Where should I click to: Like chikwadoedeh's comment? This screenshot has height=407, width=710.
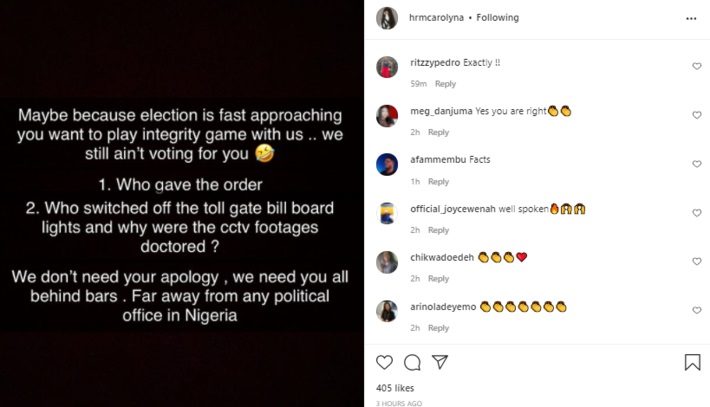point(697,262)
